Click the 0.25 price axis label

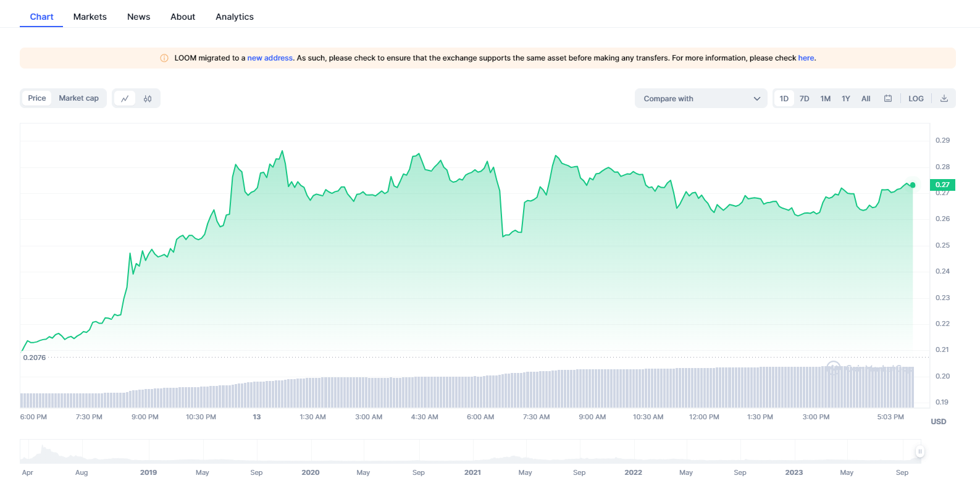pos(942,245)
